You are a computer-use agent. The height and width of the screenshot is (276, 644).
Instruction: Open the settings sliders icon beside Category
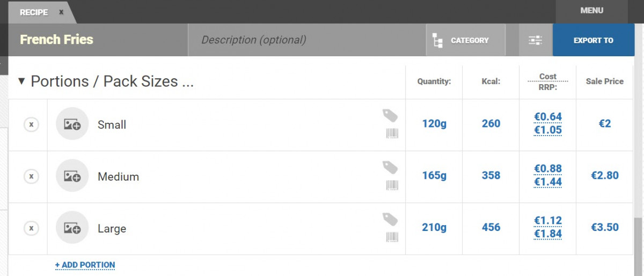pos(535,40)
